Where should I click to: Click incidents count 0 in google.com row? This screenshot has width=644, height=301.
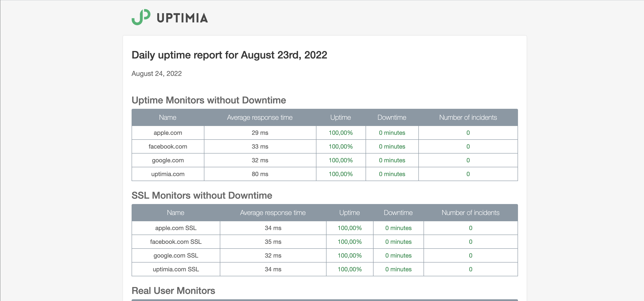coord(468,160)
